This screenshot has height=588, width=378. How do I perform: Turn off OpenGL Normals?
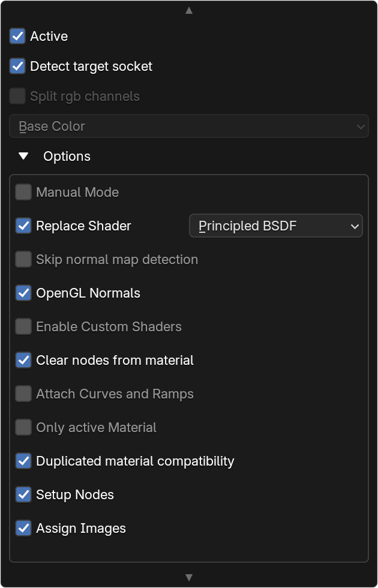click(x=23, y=293)
